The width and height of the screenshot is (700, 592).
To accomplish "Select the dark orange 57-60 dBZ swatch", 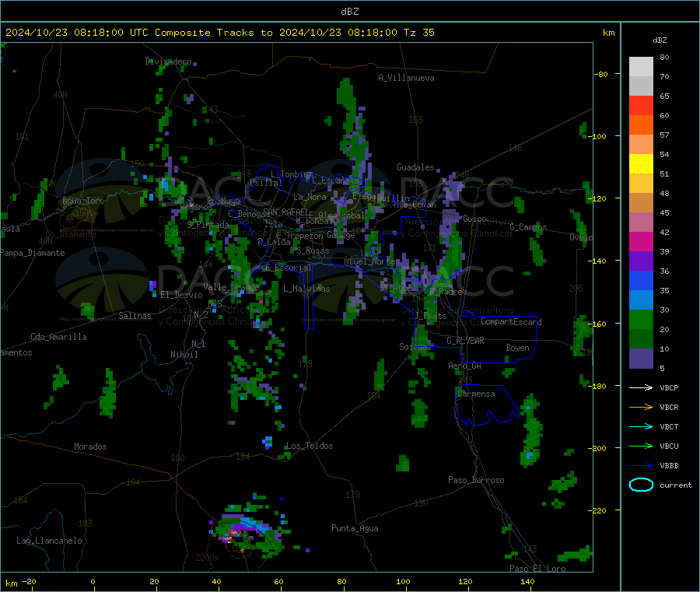I will coord(641,125).
